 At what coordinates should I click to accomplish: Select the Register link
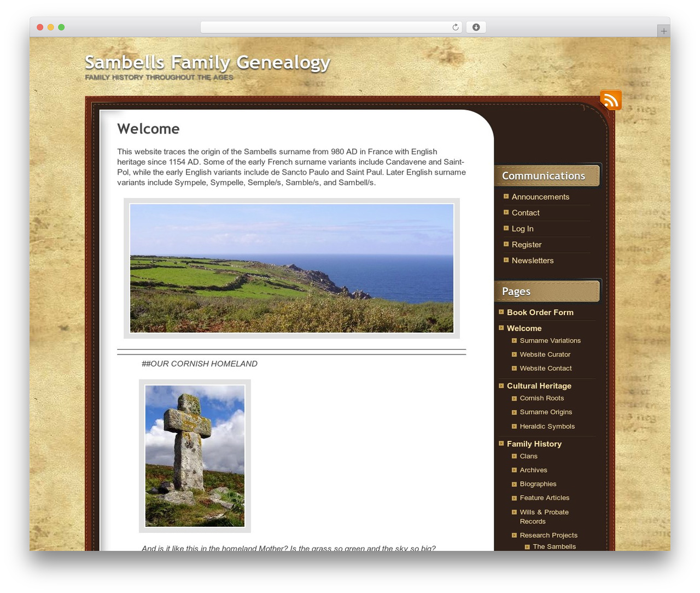click(527, 245)
